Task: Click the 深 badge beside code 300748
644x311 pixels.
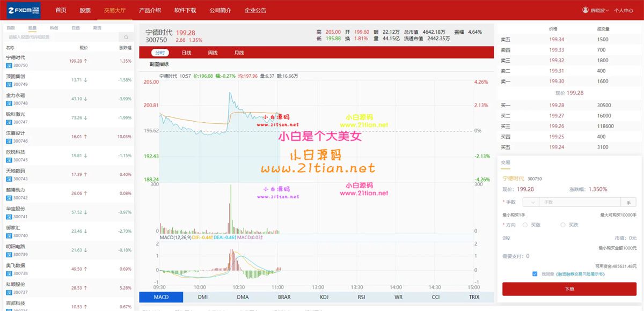Action: pos(9,103)
